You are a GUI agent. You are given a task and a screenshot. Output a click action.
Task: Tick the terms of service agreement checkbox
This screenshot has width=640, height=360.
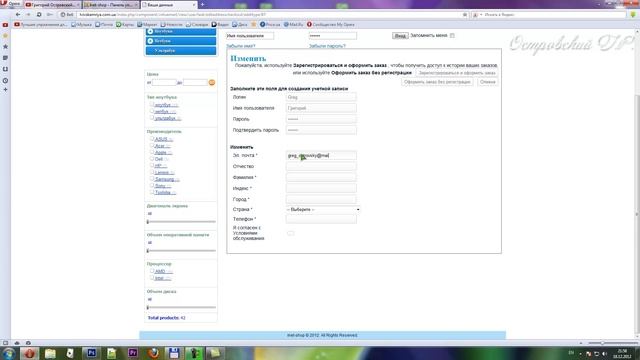pyautogui.click(x=291, y=233)
